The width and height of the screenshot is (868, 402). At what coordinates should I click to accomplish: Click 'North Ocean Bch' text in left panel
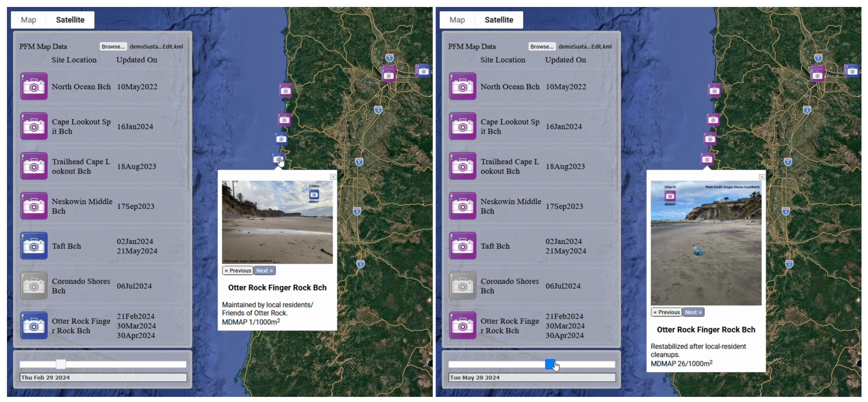click(81, 87)
